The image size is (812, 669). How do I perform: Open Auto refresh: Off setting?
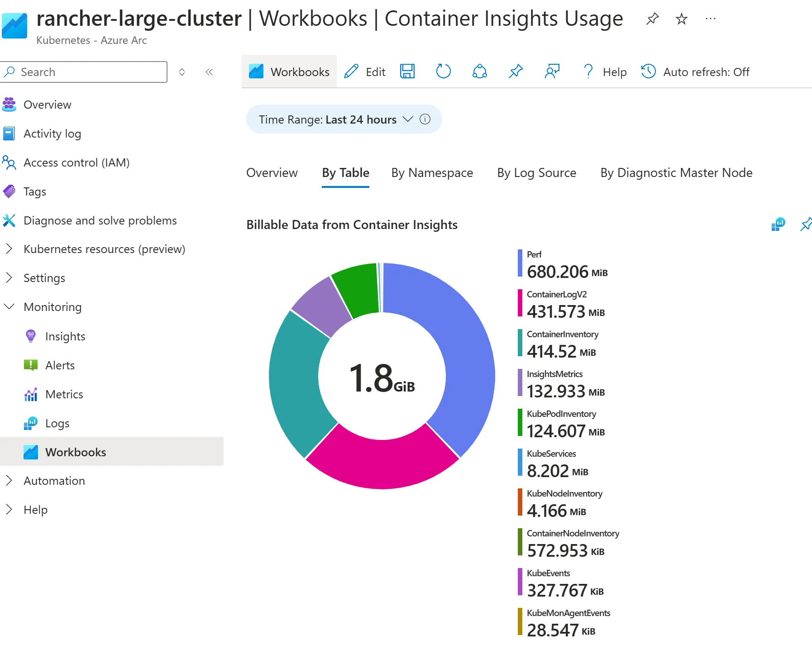click(x=695, y=72)
